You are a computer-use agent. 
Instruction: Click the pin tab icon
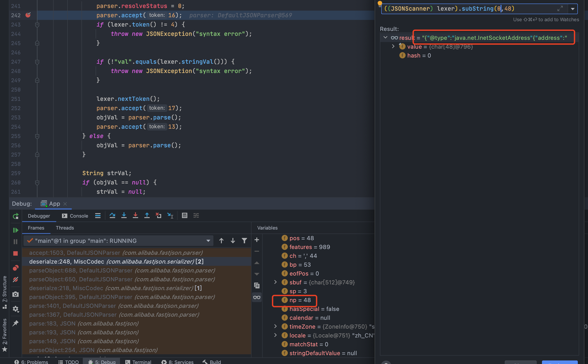pyautogui.click(x=16, y=323)
